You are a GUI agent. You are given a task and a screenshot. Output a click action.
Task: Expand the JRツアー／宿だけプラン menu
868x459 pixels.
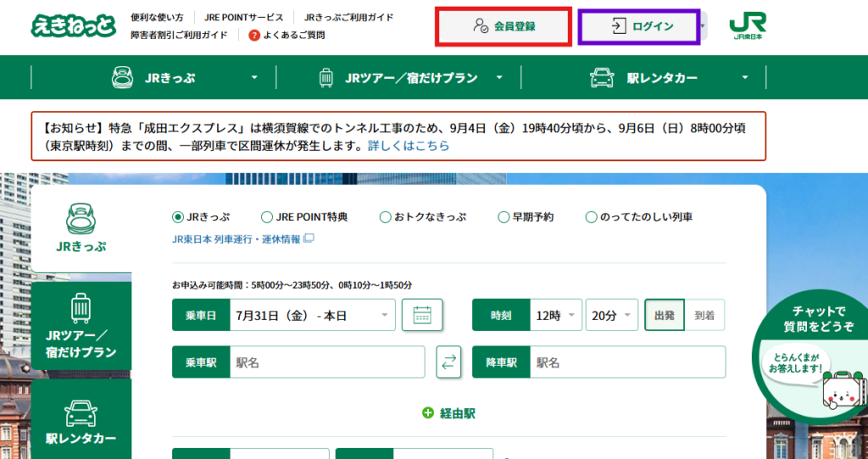coord(499,77)
